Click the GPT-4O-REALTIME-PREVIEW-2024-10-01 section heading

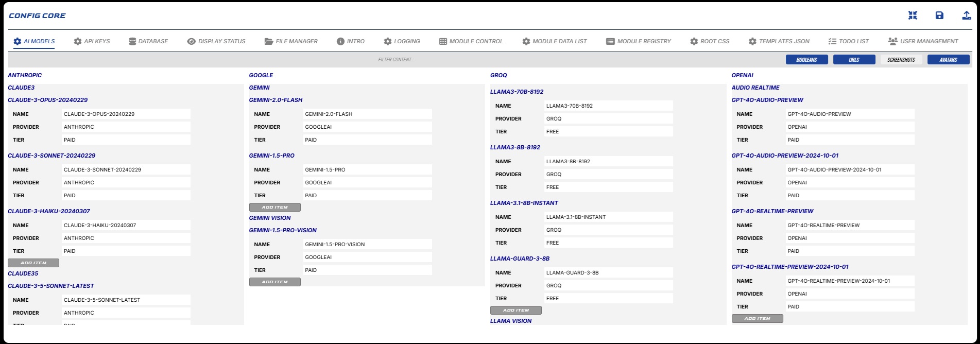coord(790,267)
